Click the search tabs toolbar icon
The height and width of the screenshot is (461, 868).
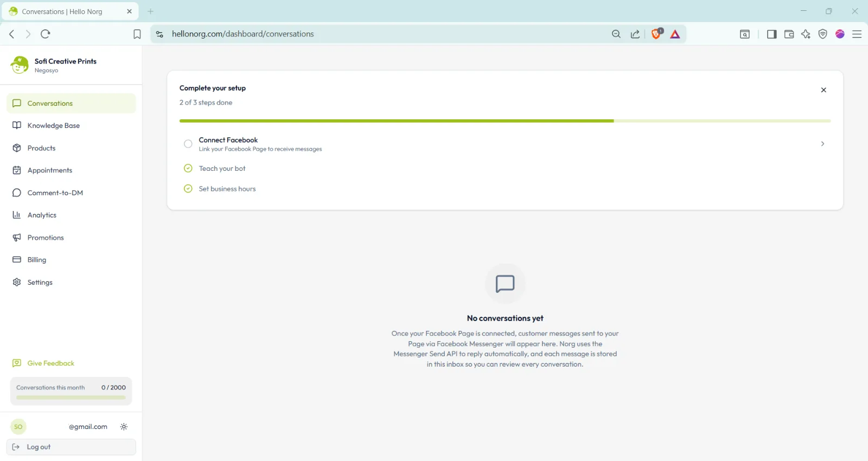point(745,34)
